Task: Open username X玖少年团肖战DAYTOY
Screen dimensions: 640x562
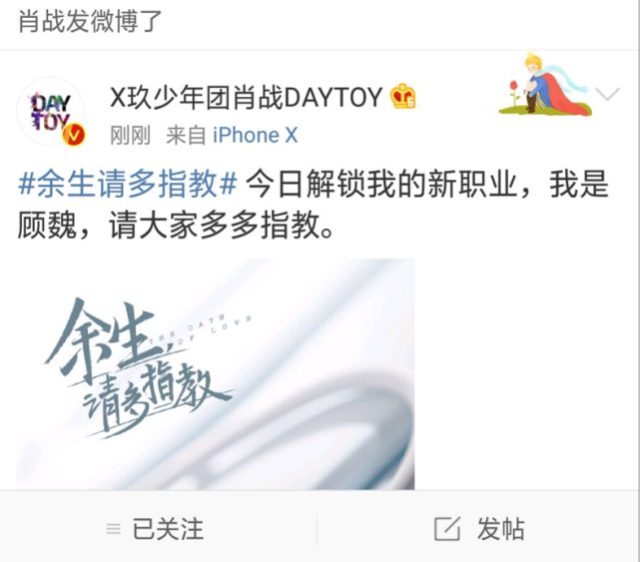Action: point(246,97)
